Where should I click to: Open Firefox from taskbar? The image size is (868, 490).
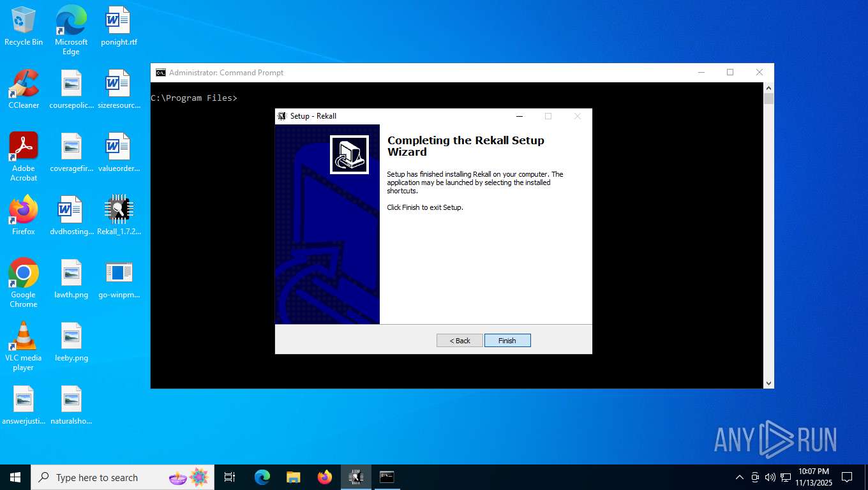325,477
